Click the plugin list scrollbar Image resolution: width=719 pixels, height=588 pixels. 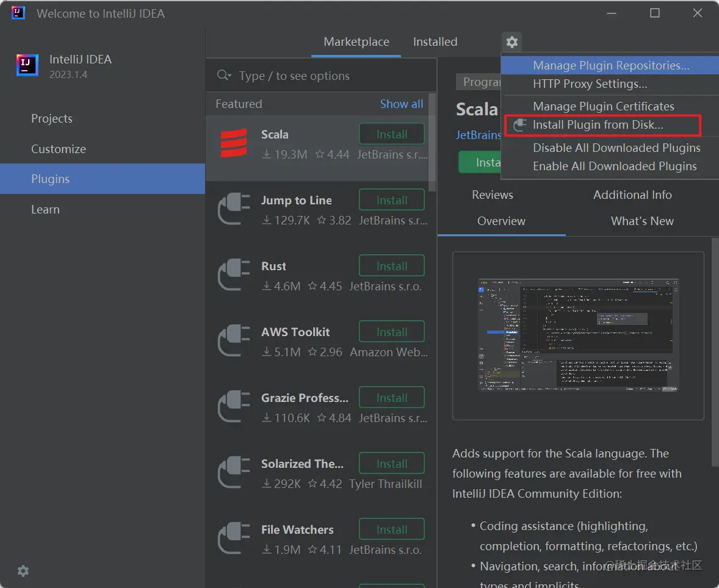[432, 142]
